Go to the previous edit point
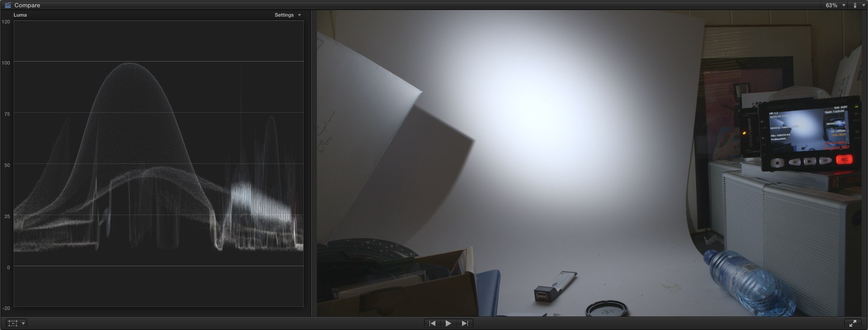The image size is (868, 330). (x=432, y=323)
